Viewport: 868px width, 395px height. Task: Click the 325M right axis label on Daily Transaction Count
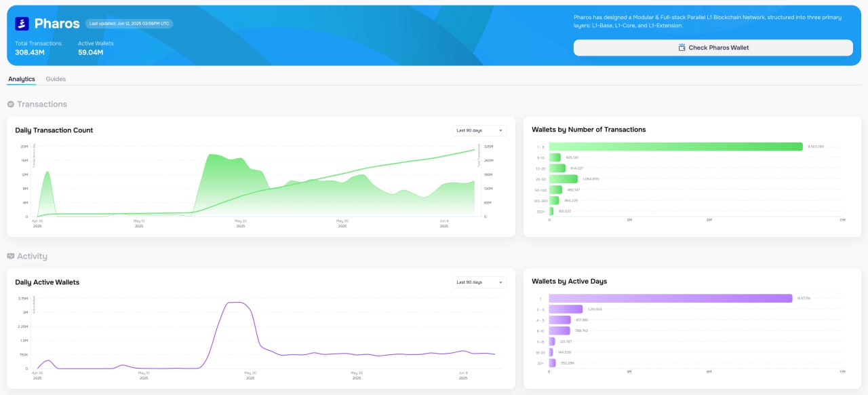point(488,147)
